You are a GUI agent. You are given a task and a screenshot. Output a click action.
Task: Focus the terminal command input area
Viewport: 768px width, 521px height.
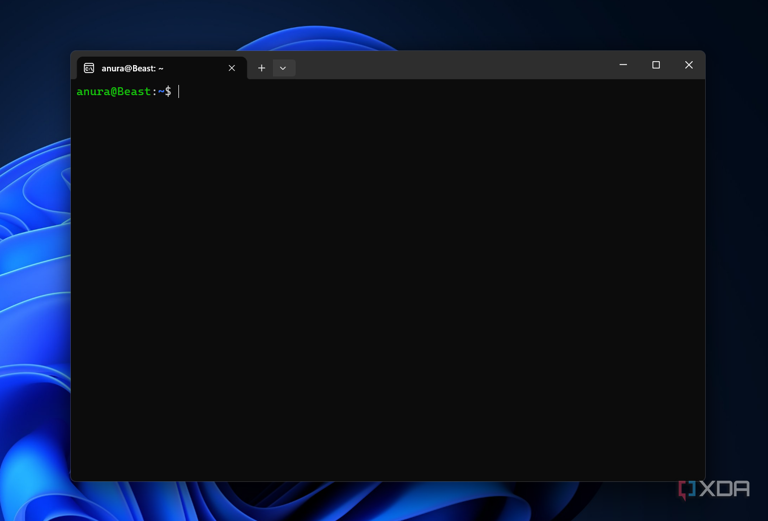(388, 280)
